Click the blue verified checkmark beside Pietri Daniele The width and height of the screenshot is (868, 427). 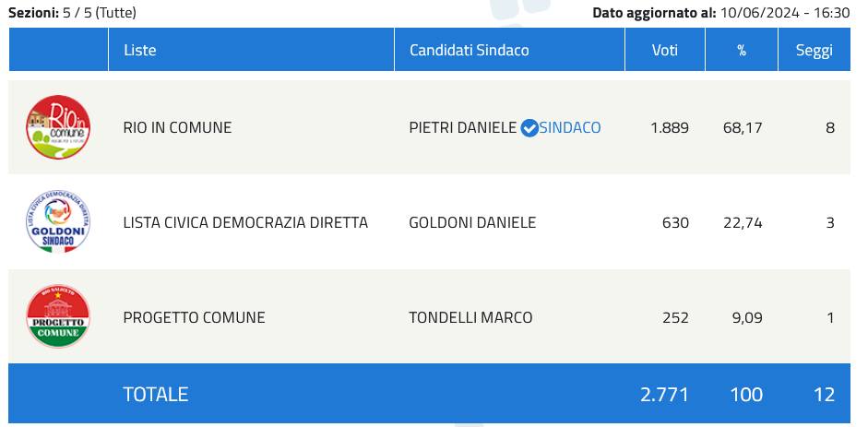pyautogui.click(x=529, y=128)
